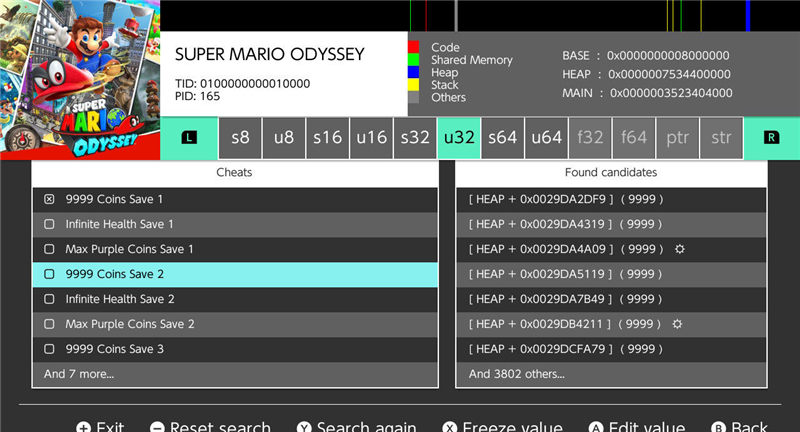
Task: Click the MAIN address 0x0000003523404000
Action: coord(671,93)
